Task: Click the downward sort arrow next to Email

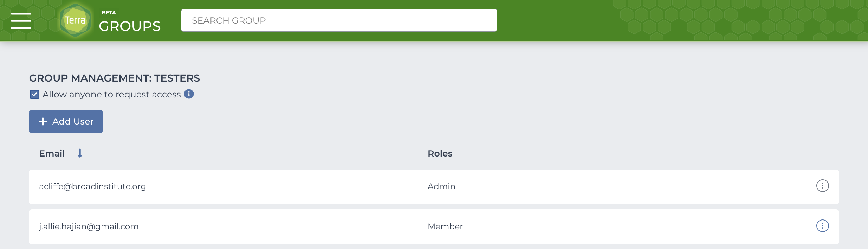Action: (x=80, y=153)
